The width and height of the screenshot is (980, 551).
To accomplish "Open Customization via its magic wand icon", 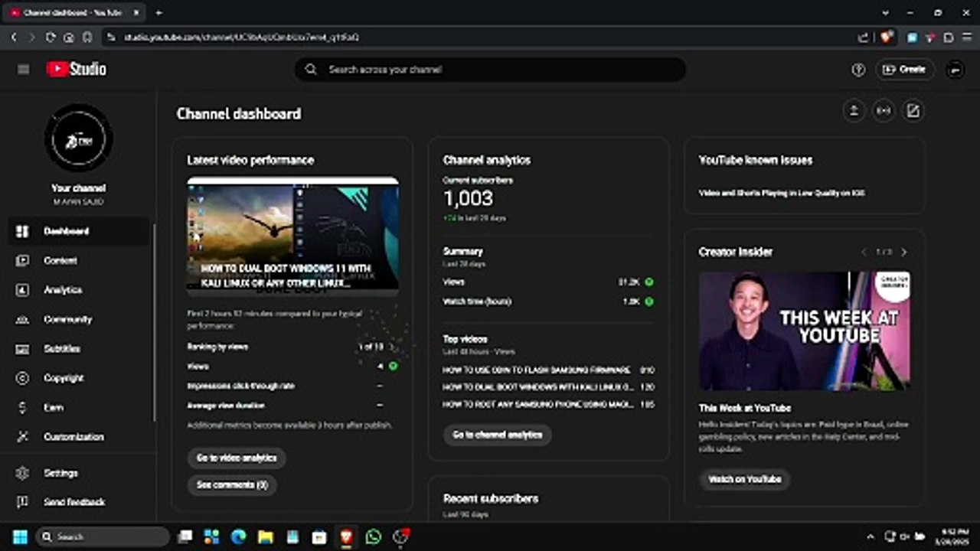I will tap(22, 437).
